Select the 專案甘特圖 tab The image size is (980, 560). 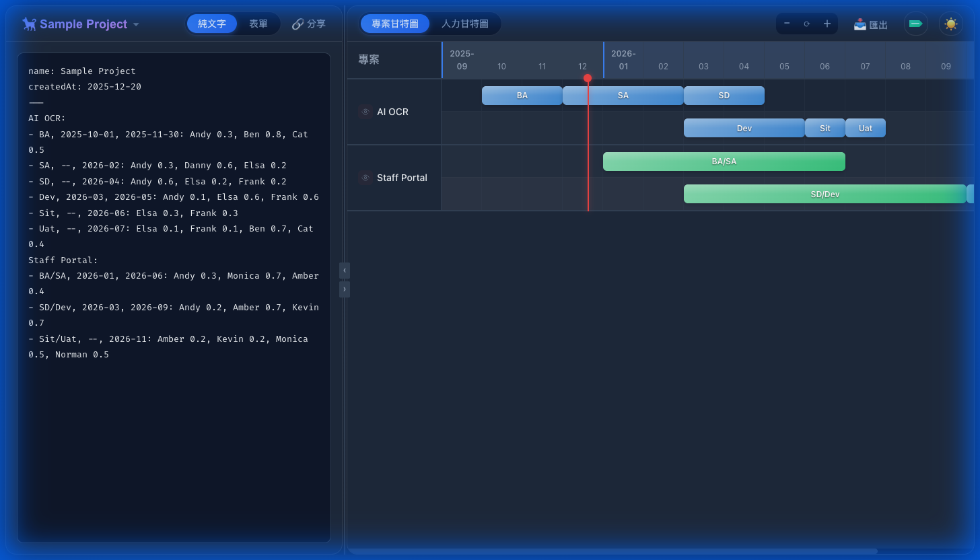(x=394, y=23)
